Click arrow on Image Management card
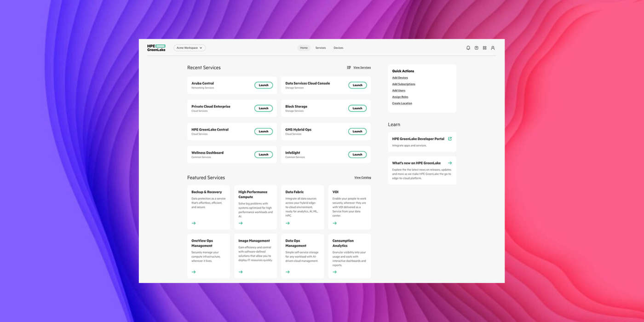The height and width of the screenshot is (322, 644). [x=241, y=272]
